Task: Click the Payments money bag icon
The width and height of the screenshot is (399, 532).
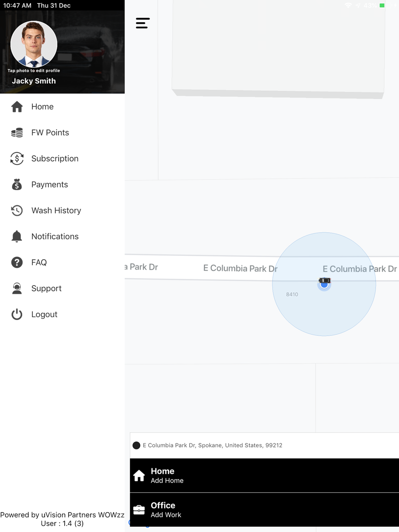Action: click(x=17, y=184)
